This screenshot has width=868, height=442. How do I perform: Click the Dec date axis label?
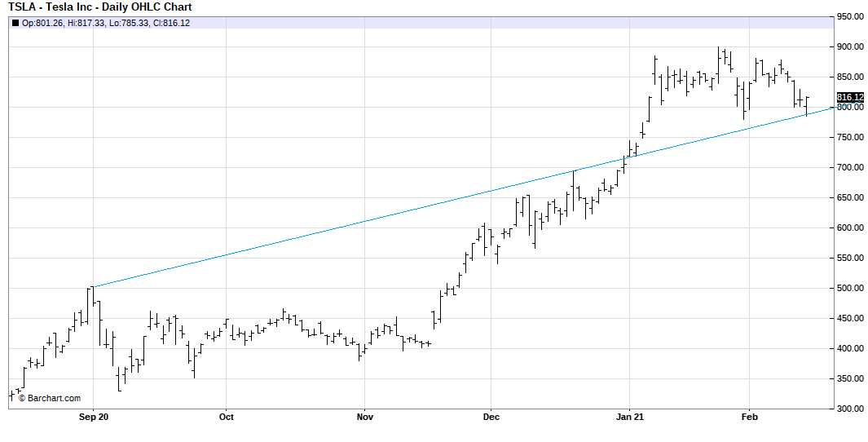click(x=491, y=417)
